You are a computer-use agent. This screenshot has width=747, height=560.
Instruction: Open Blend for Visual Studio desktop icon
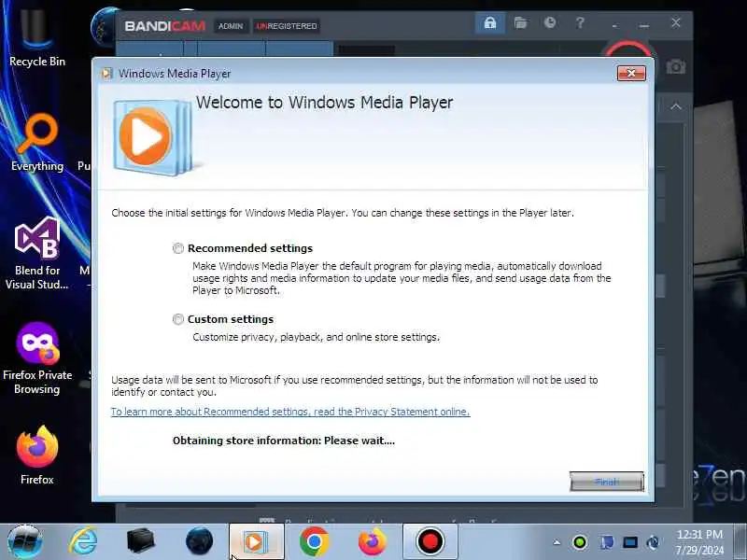coord(37,253)
